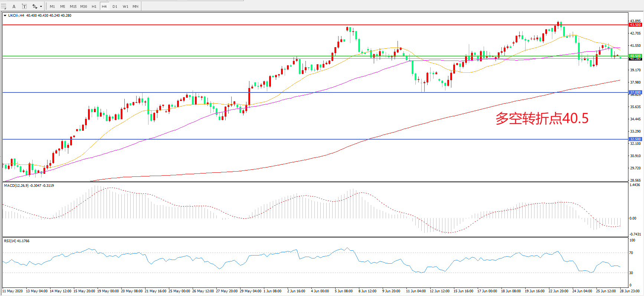Click the Arrows objects icon
The width and height of the screenshot is (644, 296).
[35, 6]
